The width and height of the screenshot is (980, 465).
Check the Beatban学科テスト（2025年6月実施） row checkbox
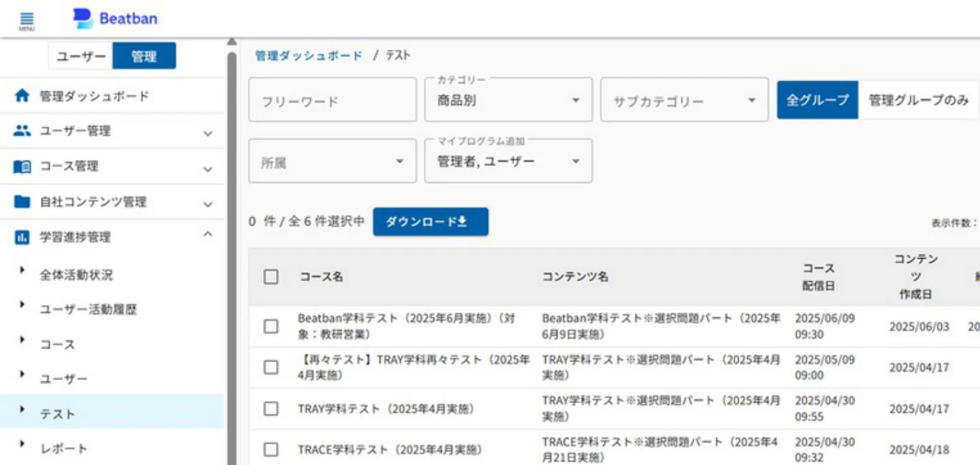(271, 326)
